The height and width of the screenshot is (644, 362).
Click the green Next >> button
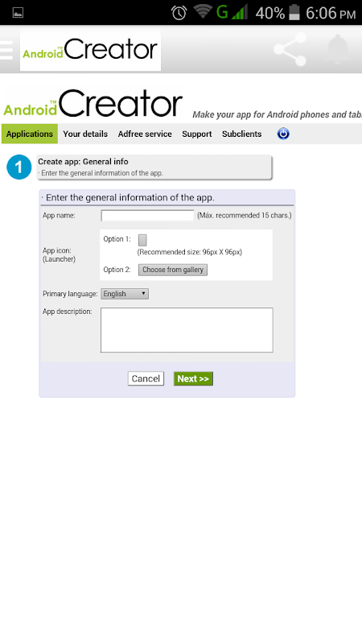tap(193, 378)
